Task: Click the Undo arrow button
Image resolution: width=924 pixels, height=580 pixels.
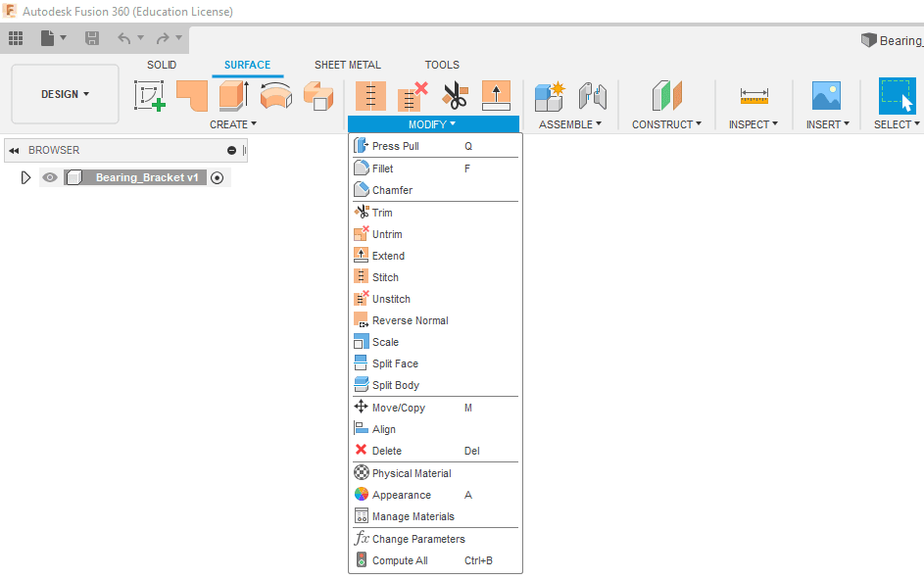Action: point(124,38)
